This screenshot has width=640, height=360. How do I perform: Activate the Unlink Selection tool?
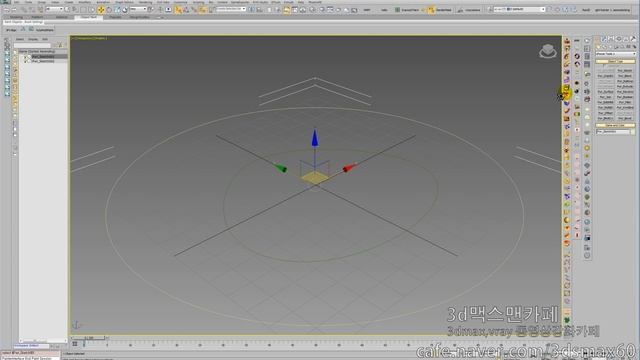tap(31, 9)
